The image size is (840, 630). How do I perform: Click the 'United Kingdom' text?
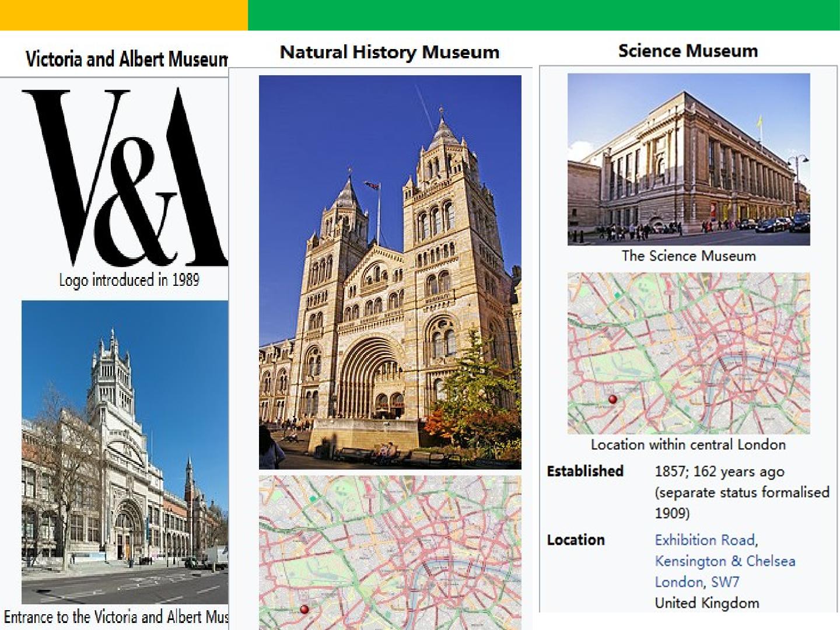point(707,603)
